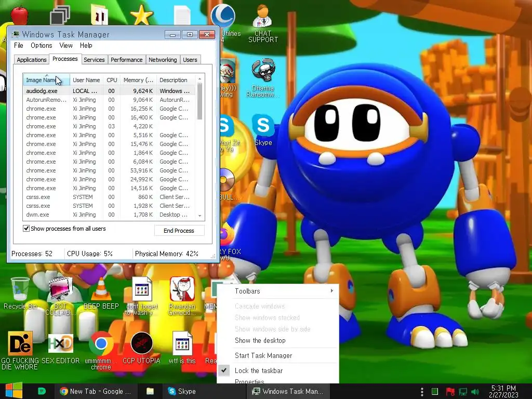The height and width of the screenshot is (399, 532).
Task: Switch to the Users tab
Action: [190, 60]
